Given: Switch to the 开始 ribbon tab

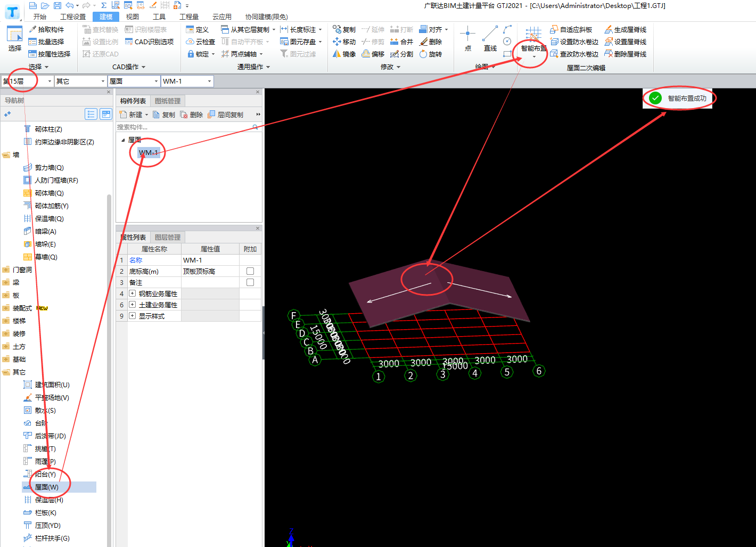Looking at the screenshot, I should 40,17.
